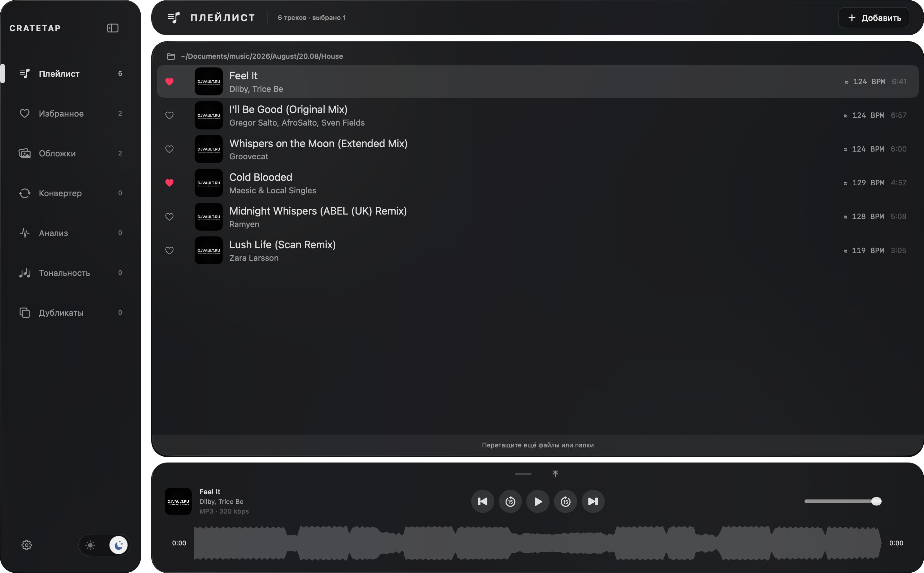Unfavorite the Cold Blooded track heart
Screen dimensions: 924x573
[169, 183]
